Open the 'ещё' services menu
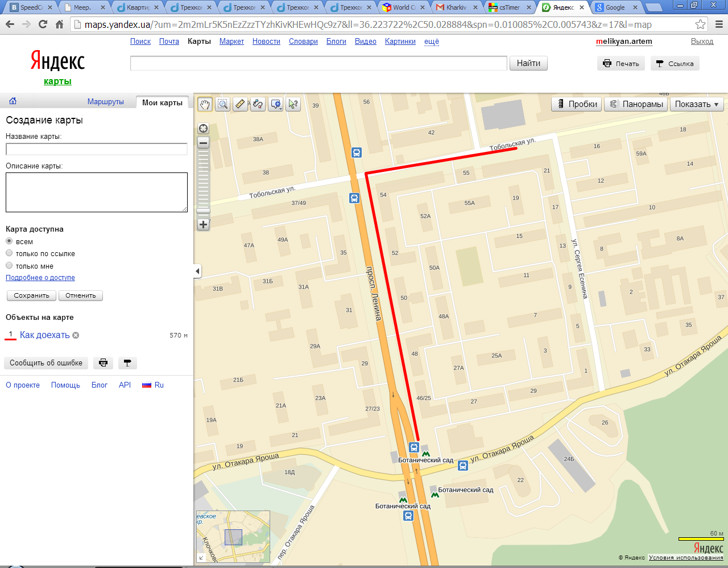Viewport: 728px width, 568px height. point(432,42)
